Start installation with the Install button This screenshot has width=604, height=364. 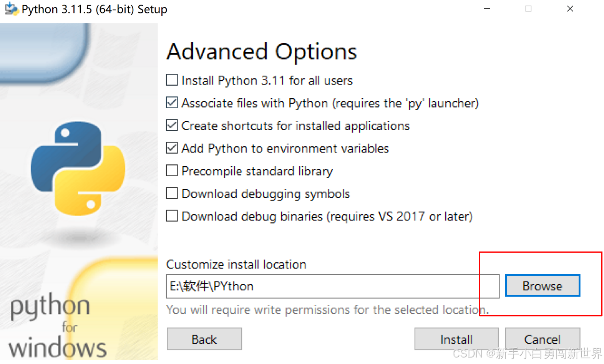[x=456, y=339]
